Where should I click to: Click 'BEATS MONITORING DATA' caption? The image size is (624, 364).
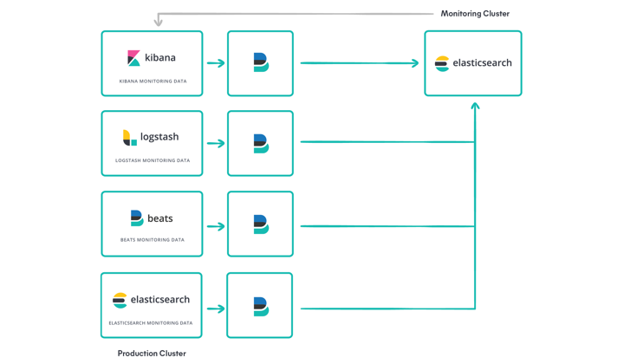point(153,240)
